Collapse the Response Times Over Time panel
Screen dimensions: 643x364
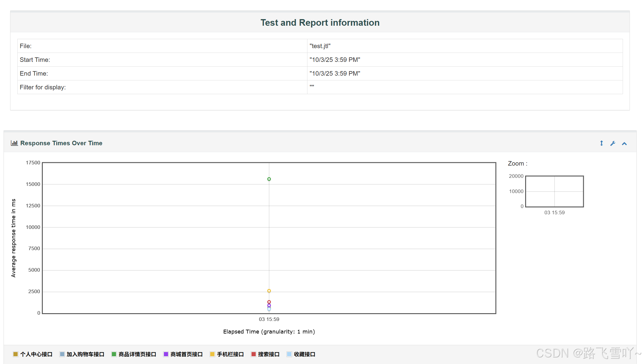point(624,144)
